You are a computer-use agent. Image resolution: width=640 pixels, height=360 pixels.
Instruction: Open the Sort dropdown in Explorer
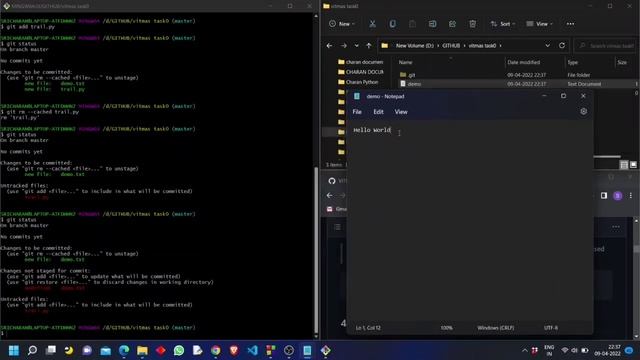(x=502, y=24)
